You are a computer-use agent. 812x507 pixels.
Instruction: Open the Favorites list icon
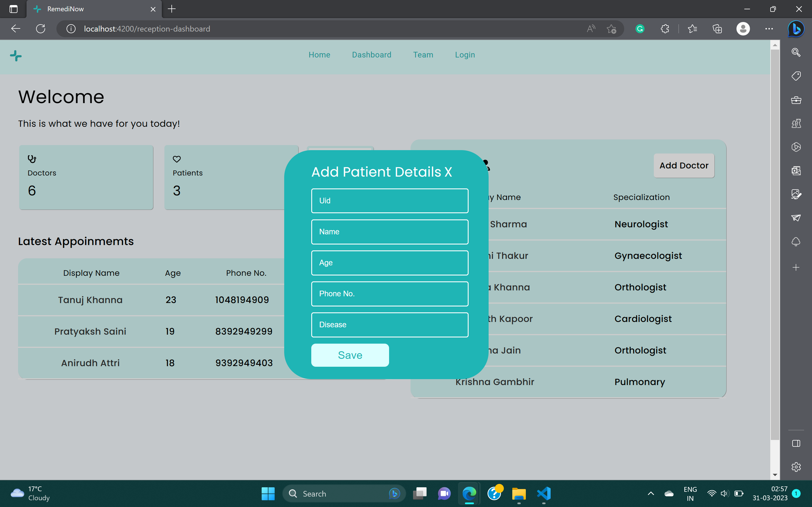[692, 29]
